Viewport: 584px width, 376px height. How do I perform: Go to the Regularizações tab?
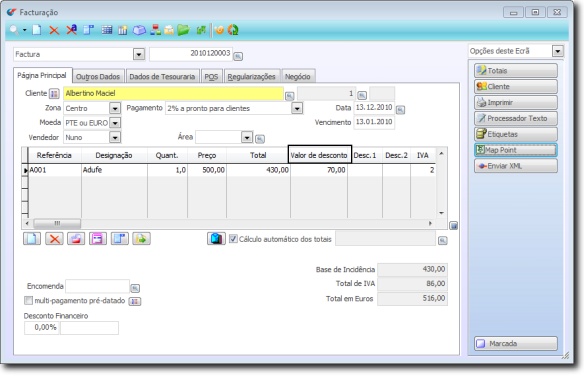tap(251, 76)
